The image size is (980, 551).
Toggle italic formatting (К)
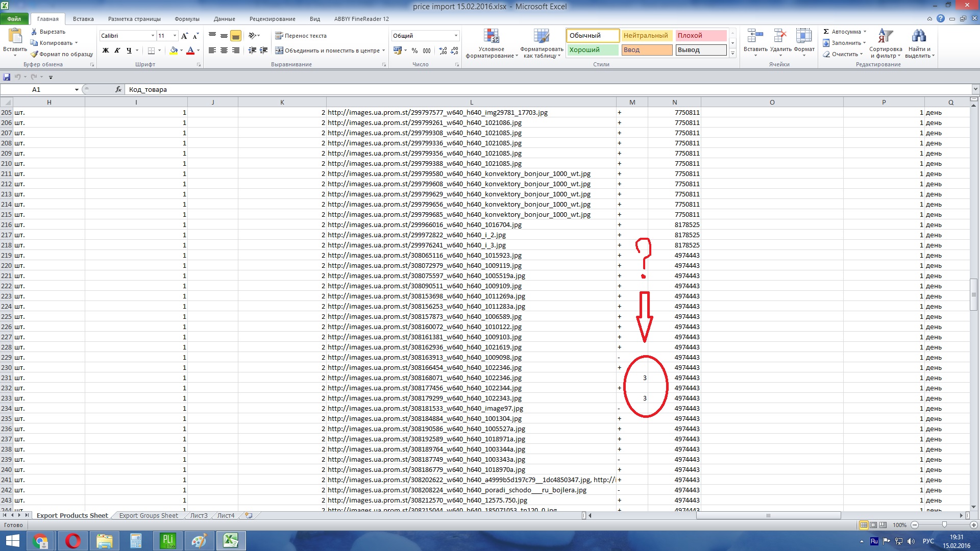click(117, 51)
